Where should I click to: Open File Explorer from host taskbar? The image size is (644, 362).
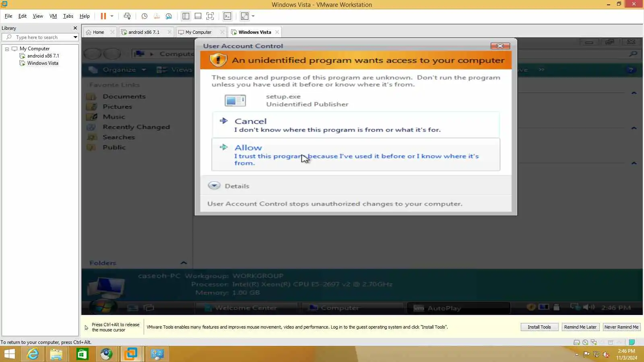(56, 354)
